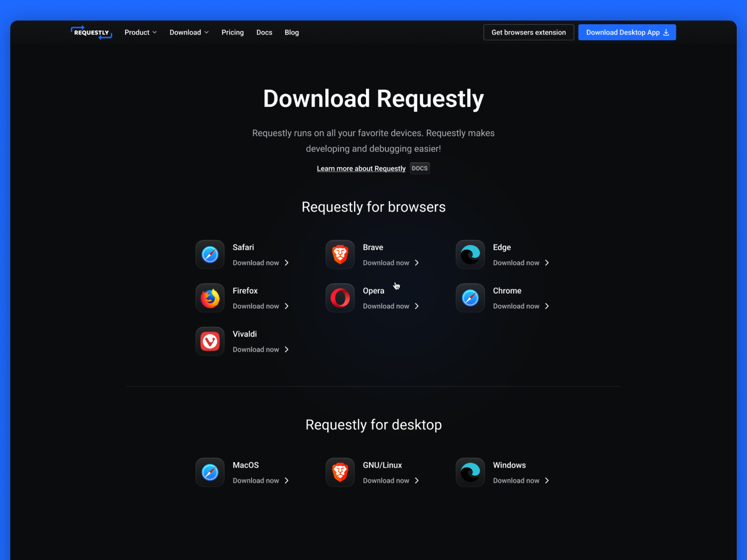Open the Pricing page
The width and height of the screenshot is (747, 560).
point(233,32)
